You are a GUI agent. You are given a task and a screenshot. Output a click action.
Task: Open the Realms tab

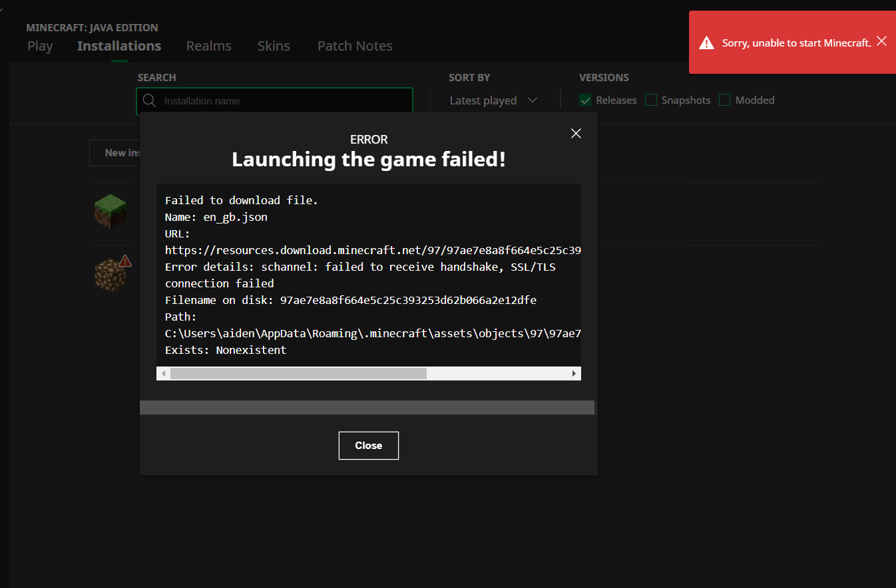tap(209, 46)
